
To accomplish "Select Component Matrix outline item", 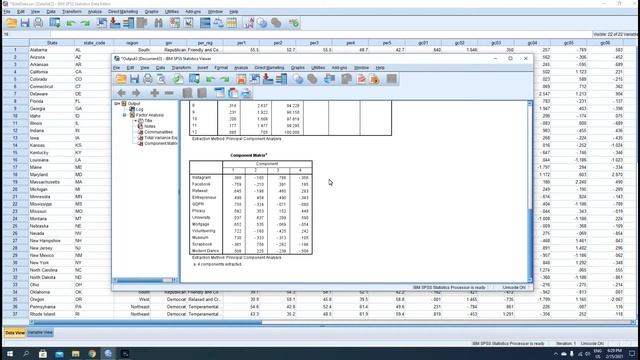I will [160, 144].
